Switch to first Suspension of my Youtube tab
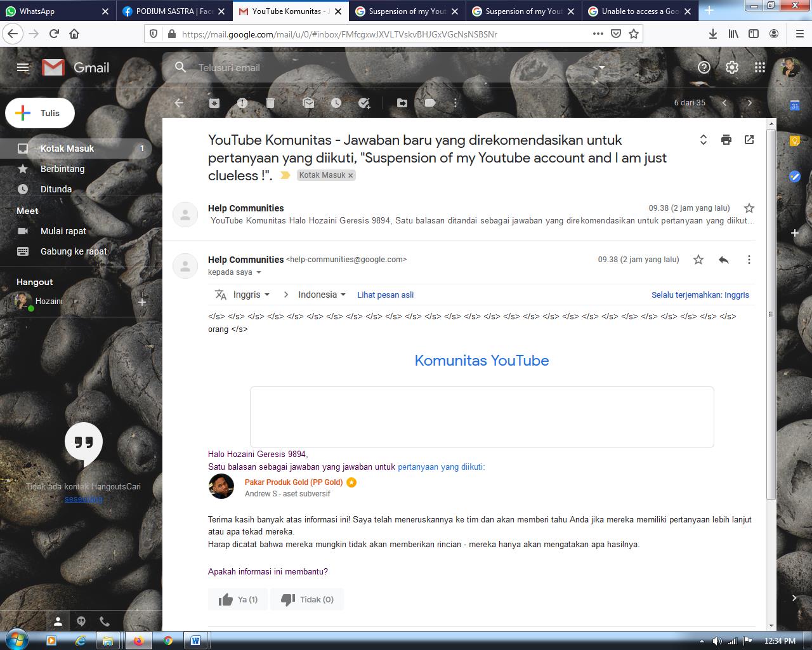 click(x=407, y=11)
